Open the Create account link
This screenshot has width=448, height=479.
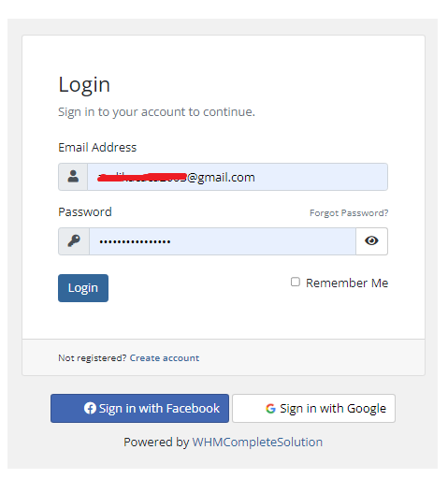click(x=165, y=358)
